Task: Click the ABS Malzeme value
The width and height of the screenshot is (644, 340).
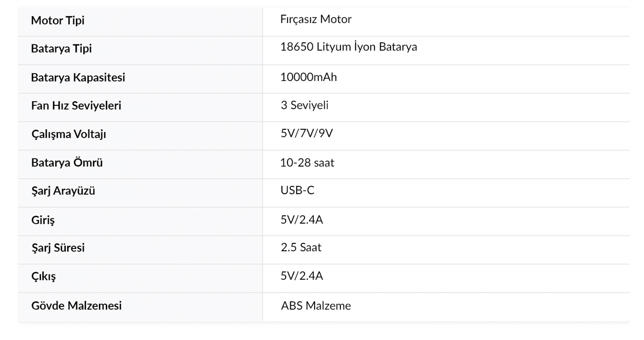Action: (x=316, y=306)
